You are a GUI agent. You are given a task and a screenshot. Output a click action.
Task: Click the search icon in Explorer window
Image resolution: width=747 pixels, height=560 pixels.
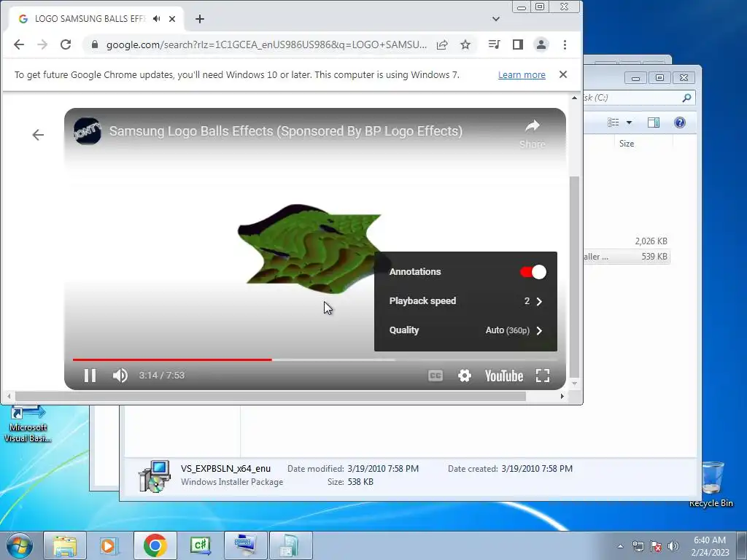[x=686, y=98]
